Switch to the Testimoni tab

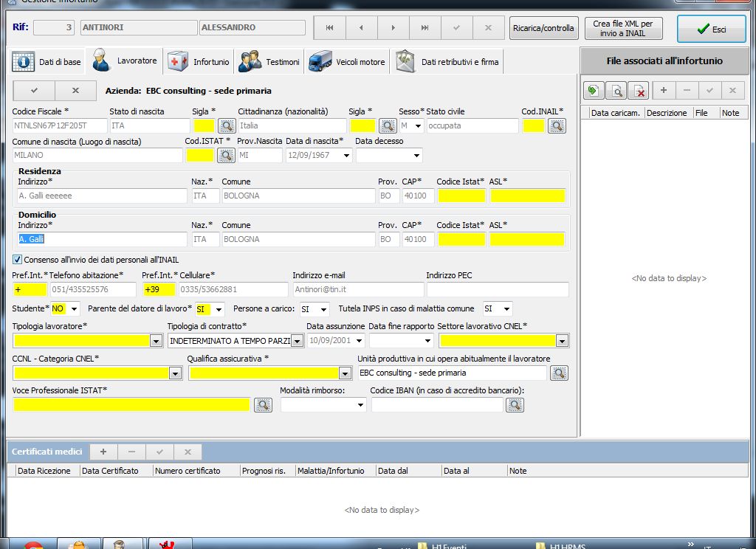click(269, 62)
